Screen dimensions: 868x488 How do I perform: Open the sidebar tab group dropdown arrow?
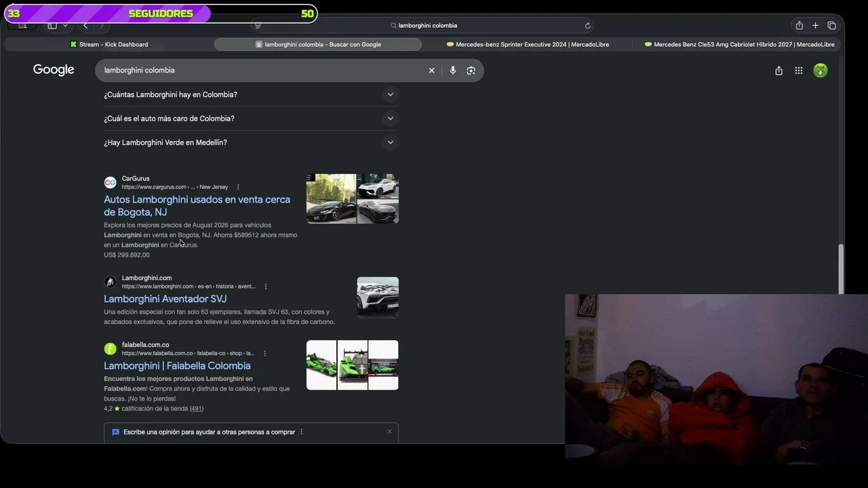coord(65,26)
